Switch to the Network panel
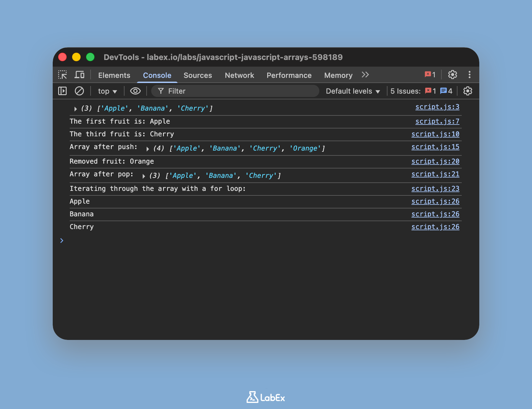 tap(239, 75)
